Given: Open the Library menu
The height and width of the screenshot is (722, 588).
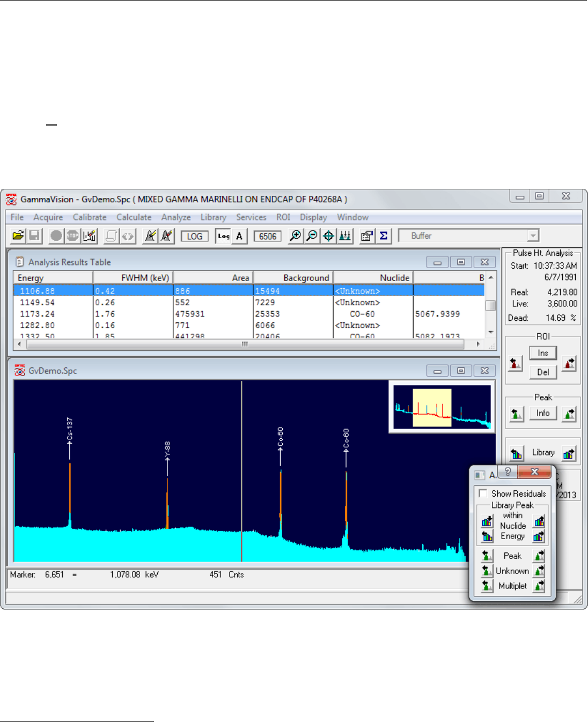Looking at the screenshot, I should [214, 217].
